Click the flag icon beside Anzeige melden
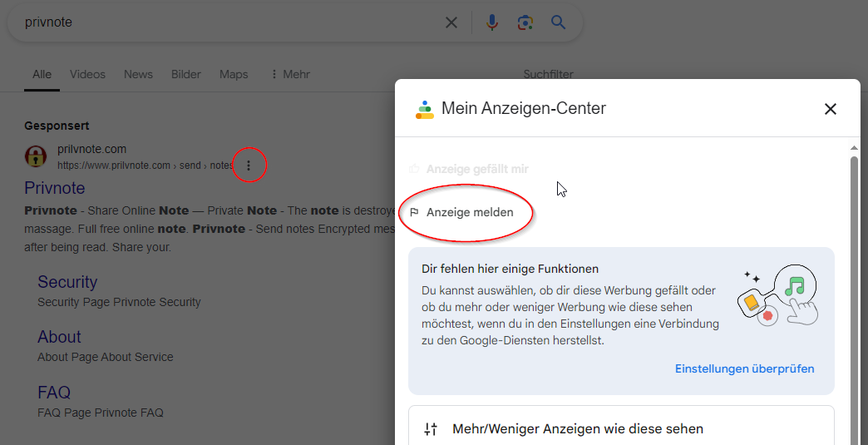The width and height of the screenshot is (868, 445). click(414, 212)
